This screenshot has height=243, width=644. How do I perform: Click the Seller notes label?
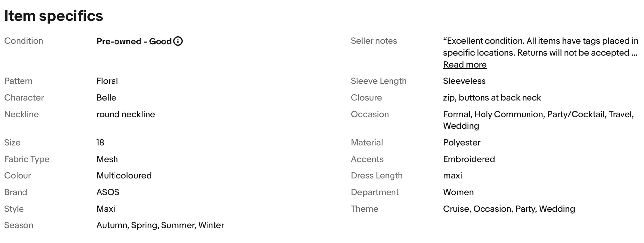[x=374, y=41]
